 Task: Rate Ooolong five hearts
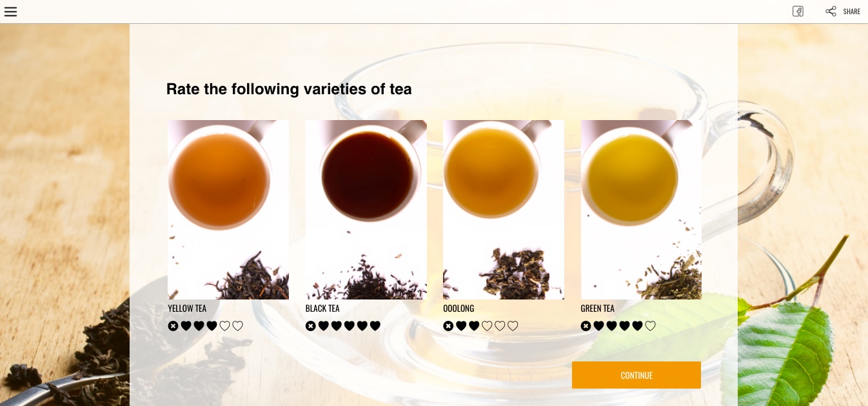coord(513,326)
